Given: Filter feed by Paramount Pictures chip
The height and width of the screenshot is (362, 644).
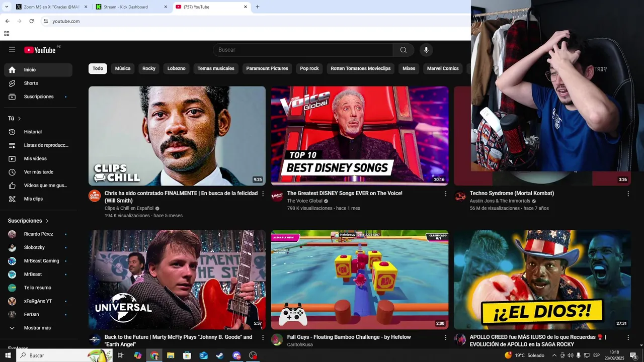Looking at the screenshot, I should pyautogui.click(x=267, y=68).
